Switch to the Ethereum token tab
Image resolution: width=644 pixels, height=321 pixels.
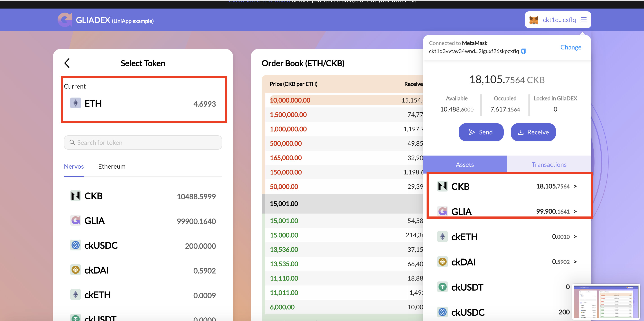coord(112,167)
